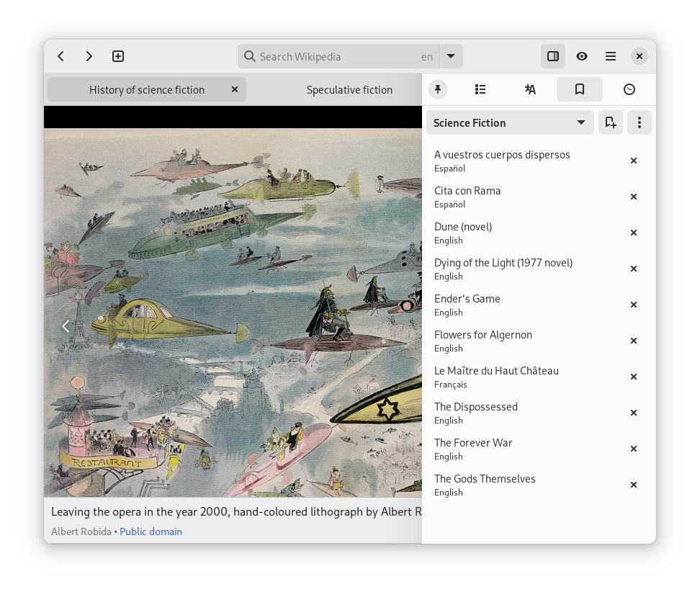This screenshot has height=592, width=700.
Task: Switch to the table of contents panel
Action: pyautogui.click(x=480, y=89)
